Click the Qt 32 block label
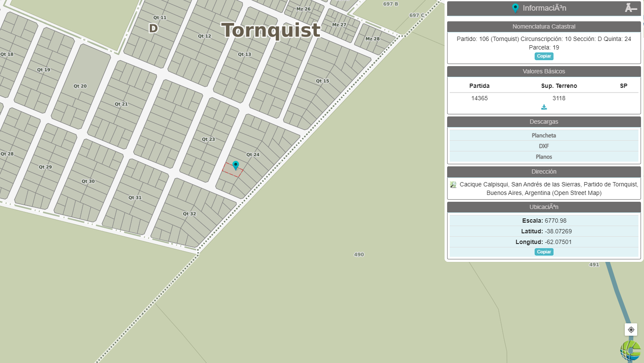644x363 pixels. click(x=190, y=214)
